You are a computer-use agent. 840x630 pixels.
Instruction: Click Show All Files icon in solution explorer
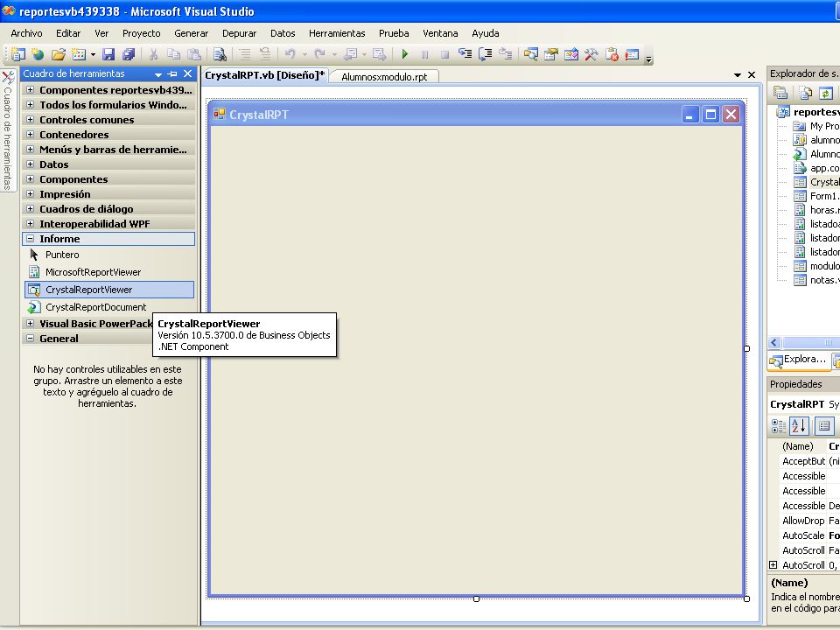click(x=805, y=94)
